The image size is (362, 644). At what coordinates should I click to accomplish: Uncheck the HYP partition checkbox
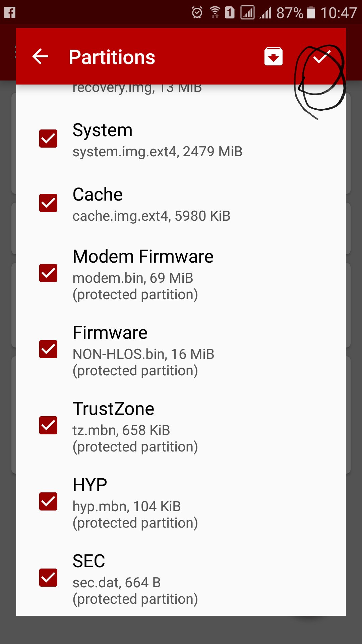click(48, 501)
